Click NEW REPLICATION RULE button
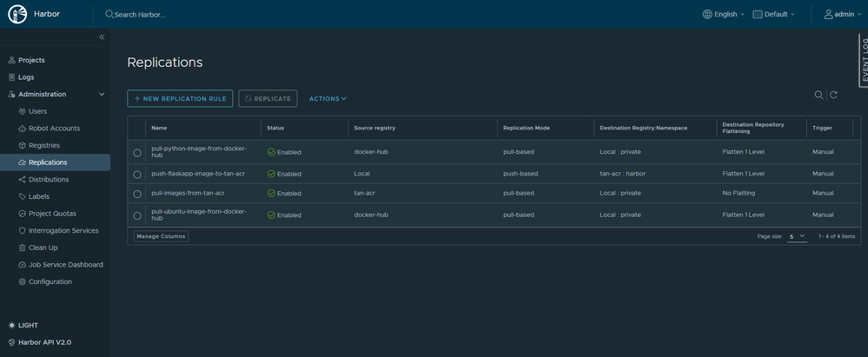 point(180,98)
